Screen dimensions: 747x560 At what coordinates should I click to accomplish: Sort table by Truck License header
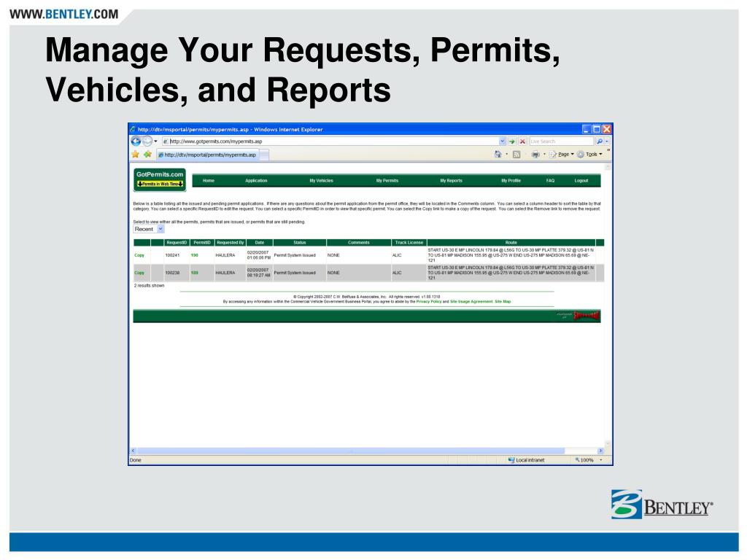click(409, 242)
